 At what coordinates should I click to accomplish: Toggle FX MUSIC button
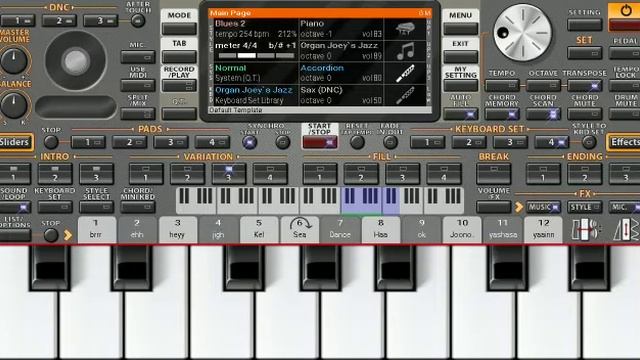pos(543,207)
